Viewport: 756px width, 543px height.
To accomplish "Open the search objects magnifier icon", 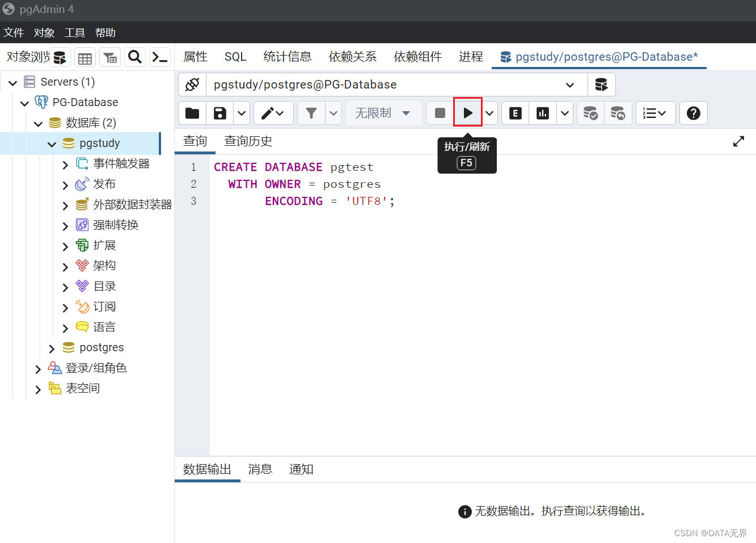I will [x=134, y=57].
